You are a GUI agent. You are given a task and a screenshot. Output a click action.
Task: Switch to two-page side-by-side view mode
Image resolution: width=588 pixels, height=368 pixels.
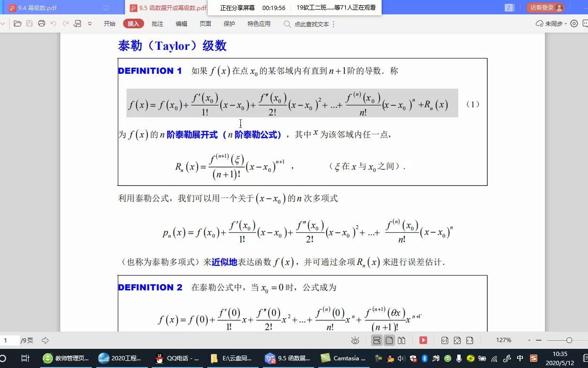pos(402,340)
